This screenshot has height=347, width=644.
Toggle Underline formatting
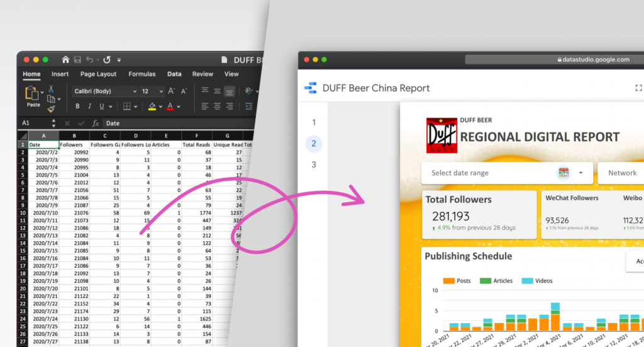[x=102, y=106]
